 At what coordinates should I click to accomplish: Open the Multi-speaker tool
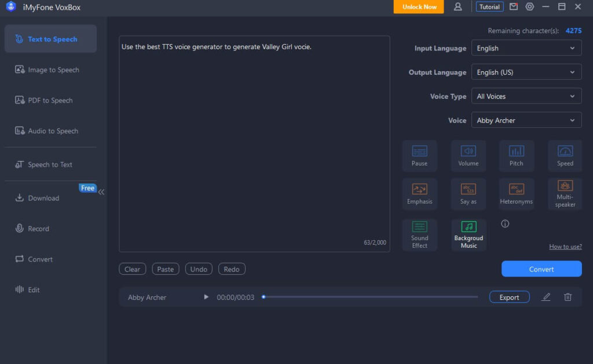coord(565,194)
